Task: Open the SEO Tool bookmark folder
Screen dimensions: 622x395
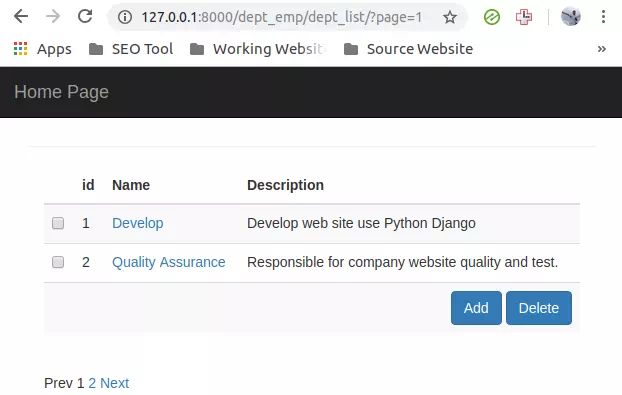Action: pos(131,49)
